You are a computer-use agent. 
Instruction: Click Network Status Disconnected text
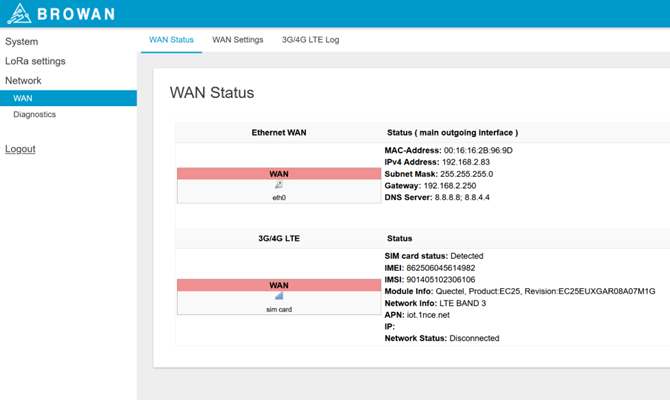(x=442, y=338)
